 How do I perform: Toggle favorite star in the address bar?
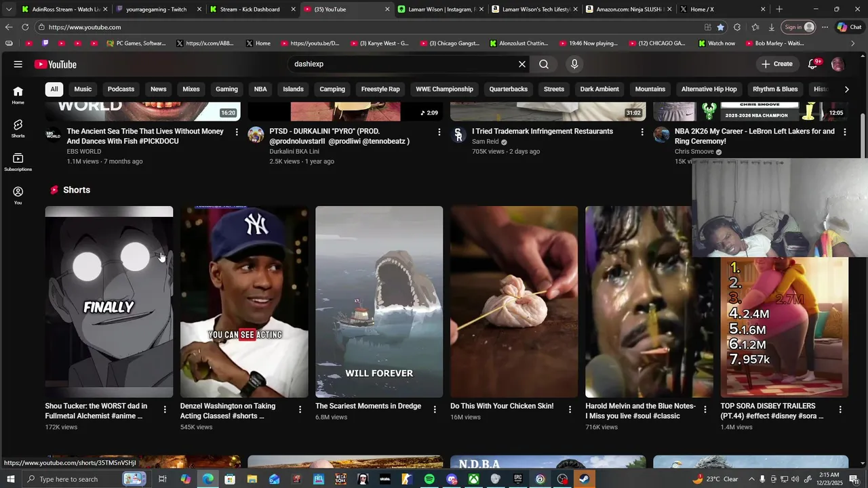[720, 27]
